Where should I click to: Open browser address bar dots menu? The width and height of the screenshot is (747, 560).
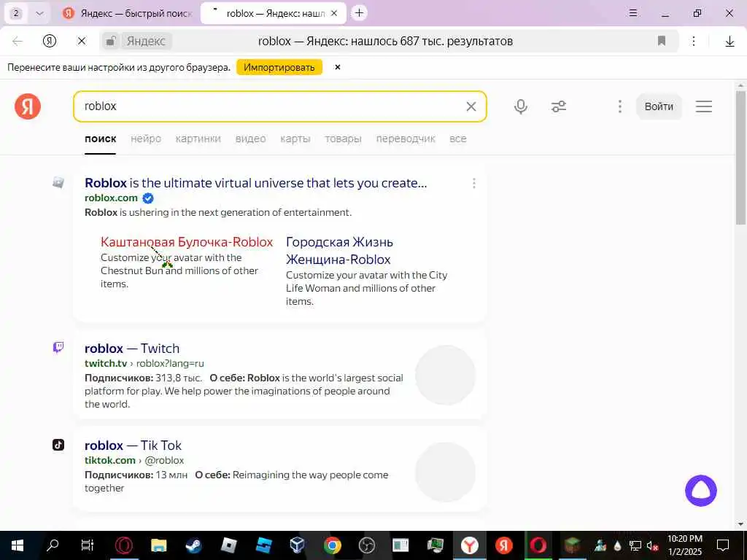(x=694, y=42)
